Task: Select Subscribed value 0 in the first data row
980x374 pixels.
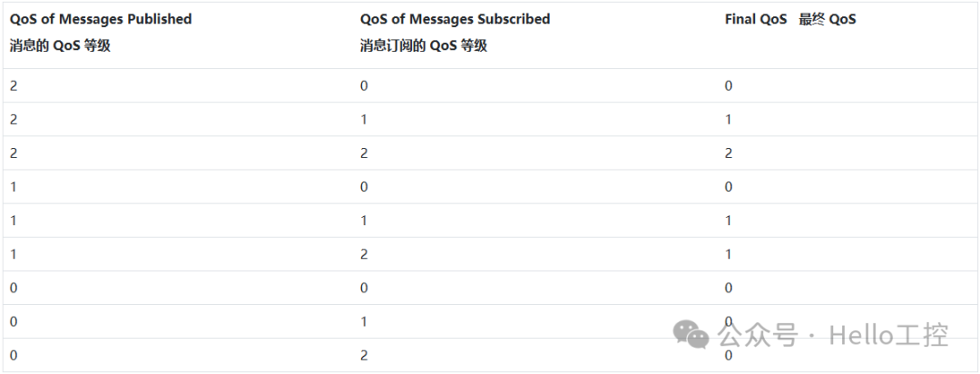Action: [364, 85]
